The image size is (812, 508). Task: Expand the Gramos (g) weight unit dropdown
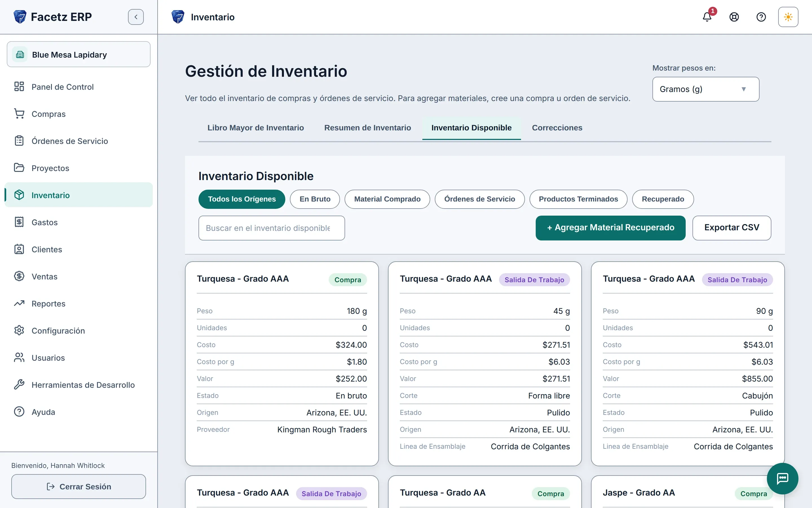(706, 89)
